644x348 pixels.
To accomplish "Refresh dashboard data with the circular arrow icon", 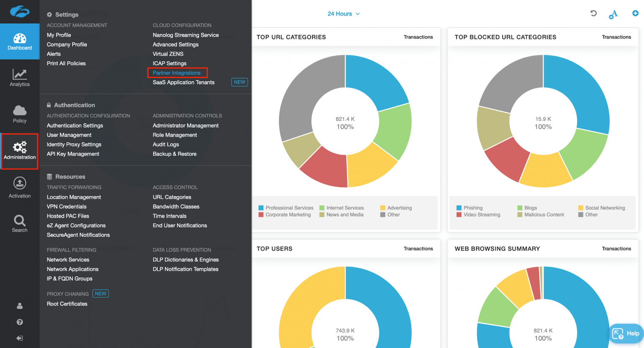I will [x=593, y=13].
